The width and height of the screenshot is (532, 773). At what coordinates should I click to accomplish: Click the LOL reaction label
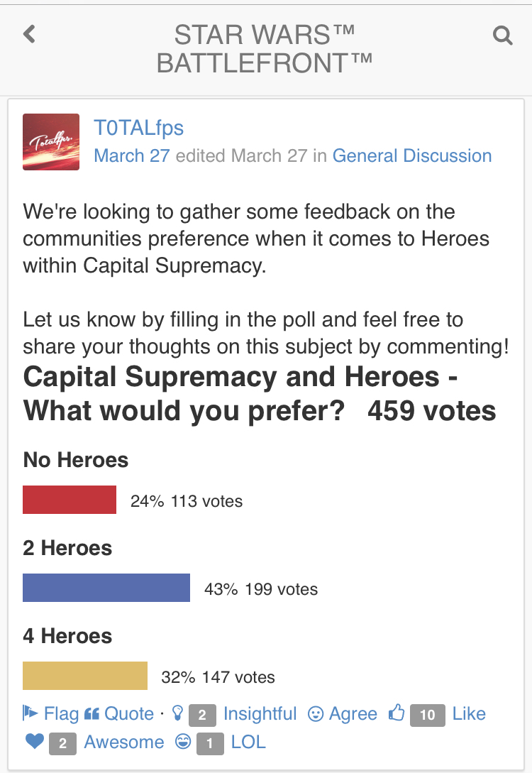pyautogui.click(x=248, y=742)
